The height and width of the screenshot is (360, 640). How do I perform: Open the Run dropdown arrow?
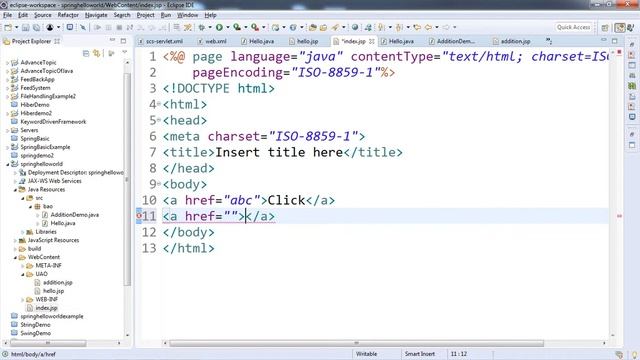click(228, 27)
